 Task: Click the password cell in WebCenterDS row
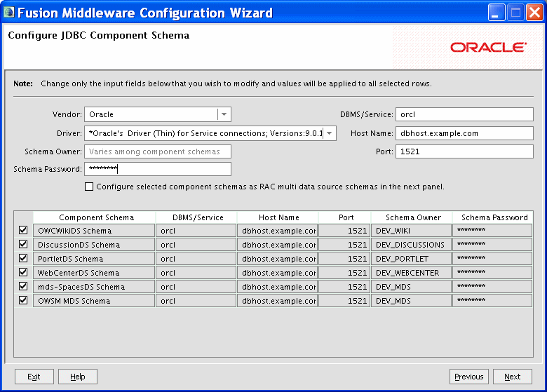[x=492, y=272]
